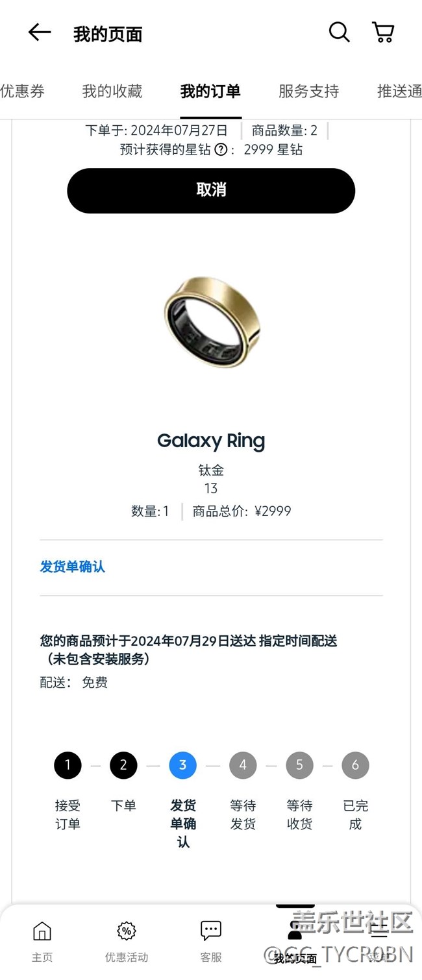Open the 服务支持 tab

(x=308, y=92)
